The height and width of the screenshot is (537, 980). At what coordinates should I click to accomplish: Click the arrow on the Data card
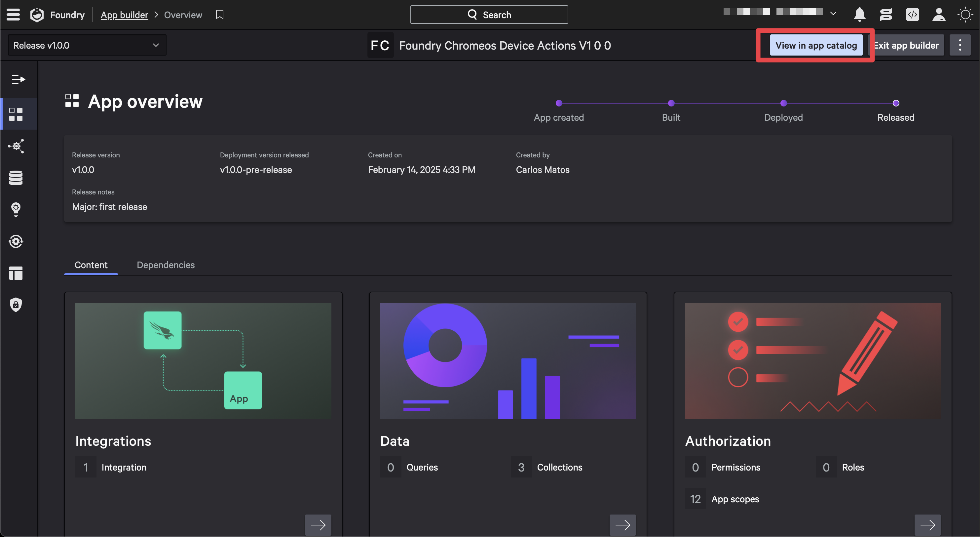(623, 525)
